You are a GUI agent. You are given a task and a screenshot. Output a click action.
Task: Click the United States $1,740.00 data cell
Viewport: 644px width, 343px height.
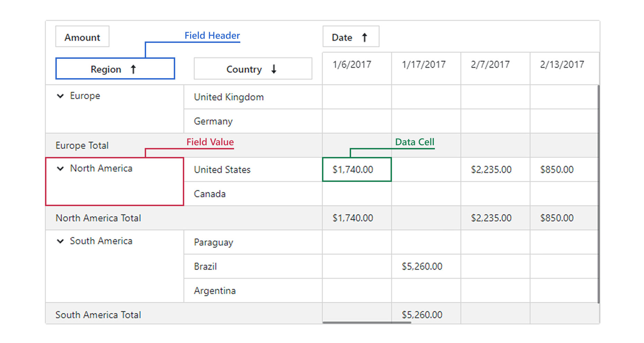(353, 169)
